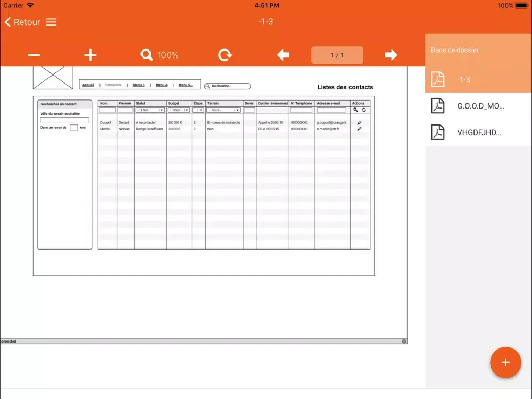
Task: Click the En cours de recherche cell
Action: tap(224, 123)
